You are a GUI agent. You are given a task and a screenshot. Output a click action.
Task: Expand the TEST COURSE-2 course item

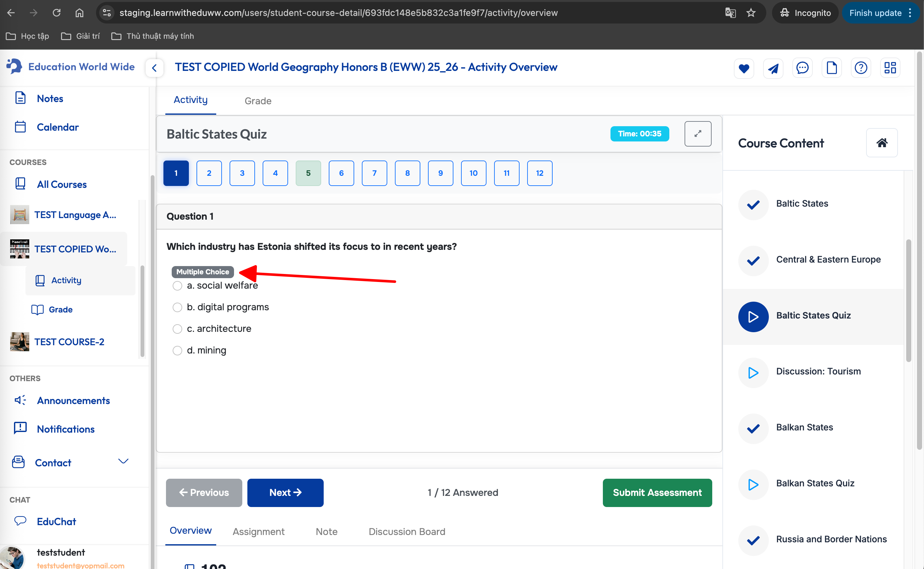click(x=69, y=342)
